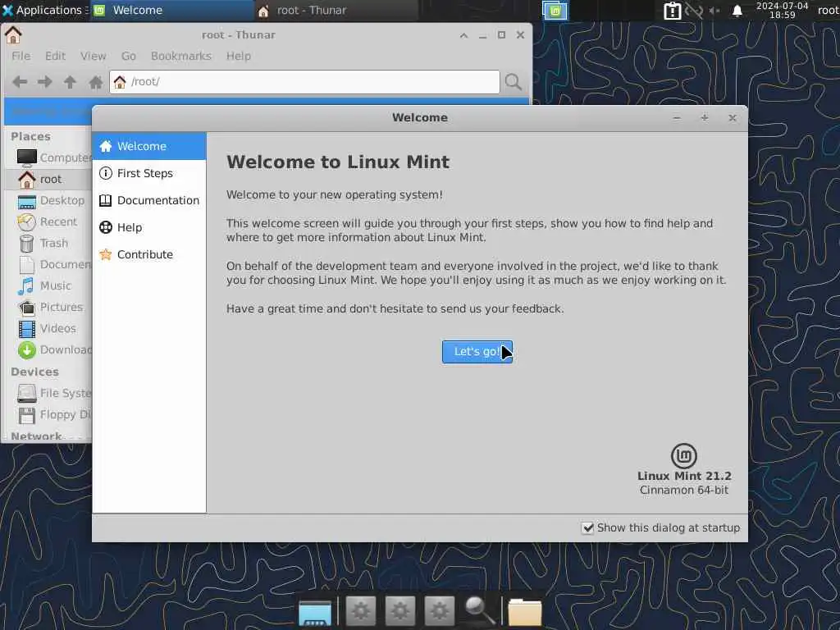
Task: Click the lifebuoy icon beside Help
Action: tap(106, 227)
